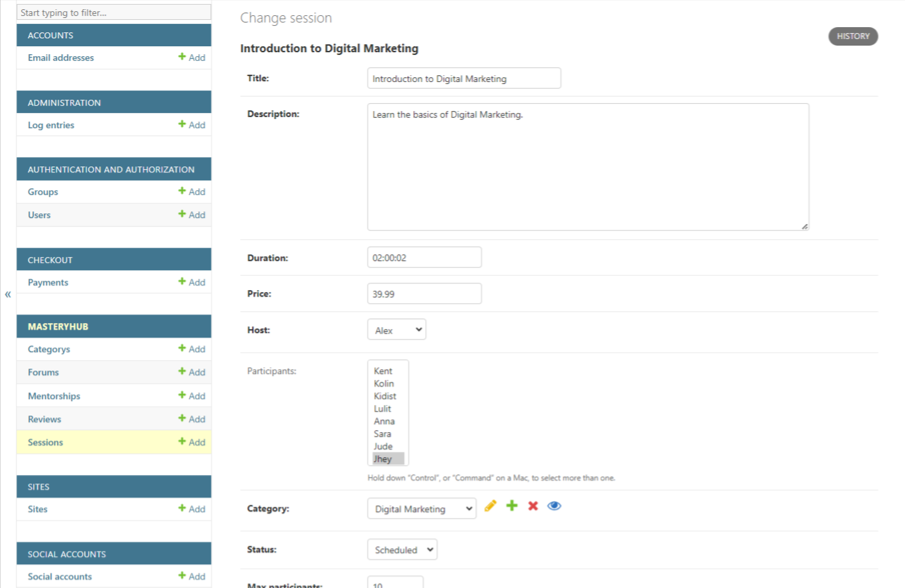Add another category with green plus
The width and height of the screenshot is (905, 588).
[512, 506]
